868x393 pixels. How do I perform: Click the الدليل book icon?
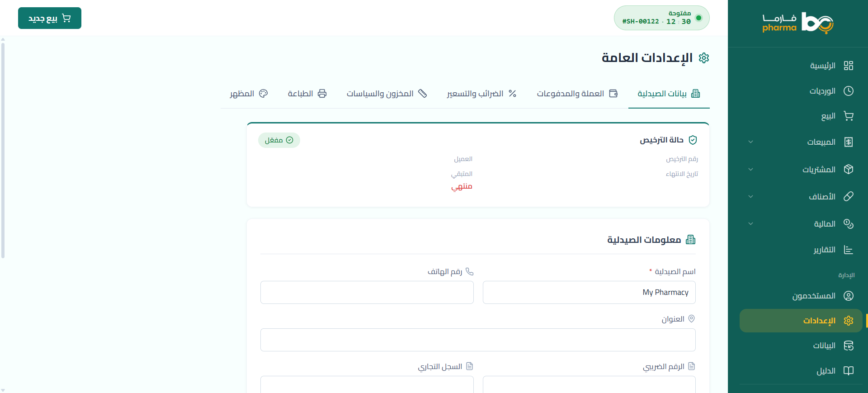pos(849,371)
